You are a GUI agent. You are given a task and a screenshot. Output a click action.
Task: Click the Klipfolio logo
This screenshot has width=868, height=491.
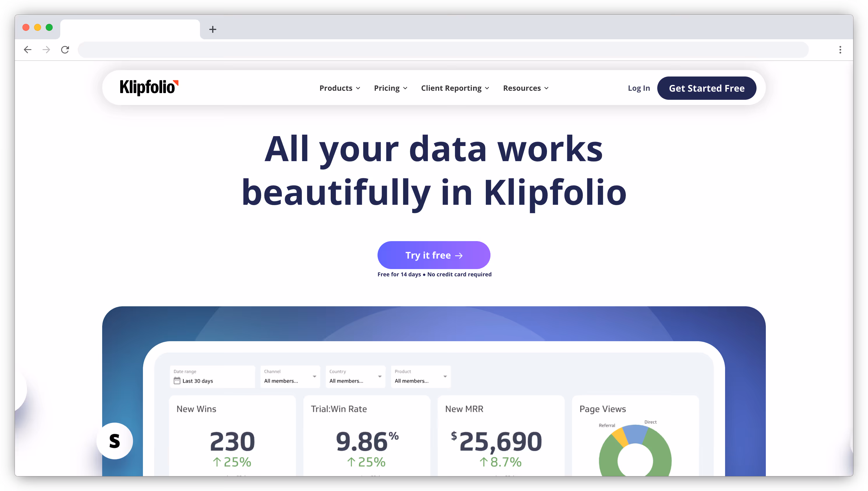pos(148,87)
